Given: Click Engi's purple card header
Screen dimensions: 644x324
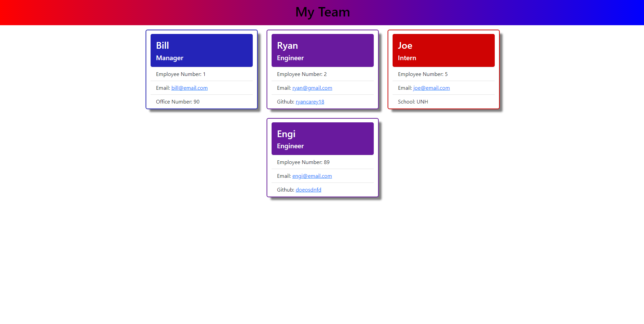Looking at the screenshot, I should [x=322, y=138].
